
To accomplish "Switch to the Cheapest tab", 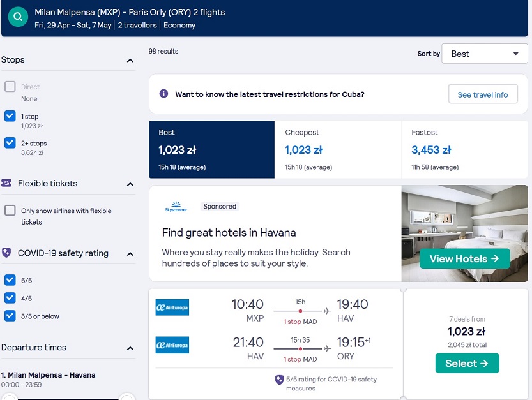I will tap(338, 149).
